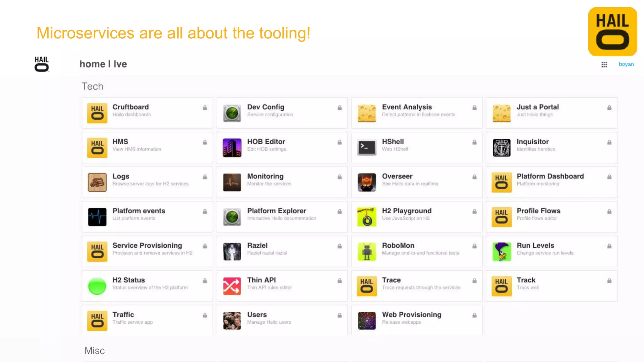Open the Overseer helmet icon
Viewport: 644px width, 362px height.
coord(367,182)
